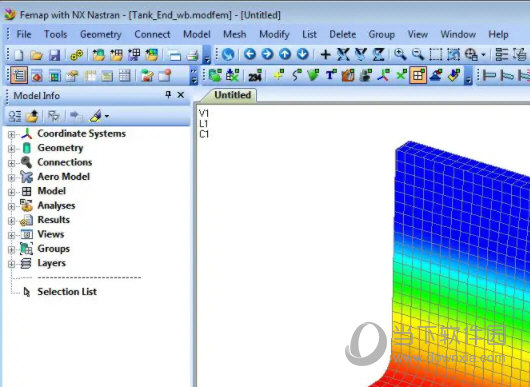Screen dimensions: 530x387
Task: Toggle text display with the blue T
Action: [x=331, y=75]
